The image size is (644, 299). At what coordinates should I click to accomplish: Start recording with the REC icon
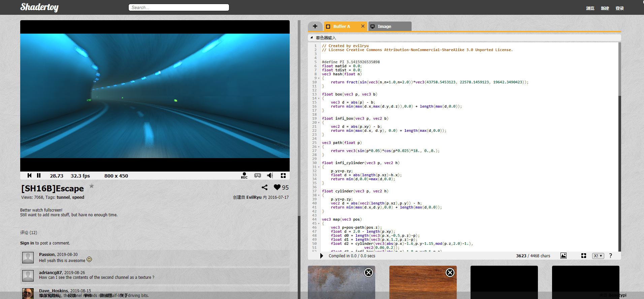click(244, 176)
